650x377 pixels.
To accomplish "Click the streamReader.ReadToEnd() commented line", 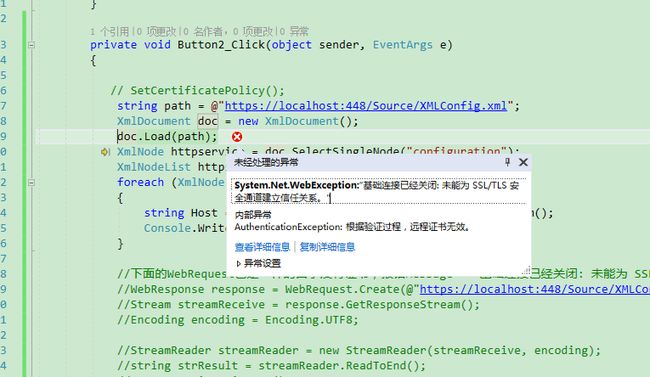I will click(x=271, y=366).
